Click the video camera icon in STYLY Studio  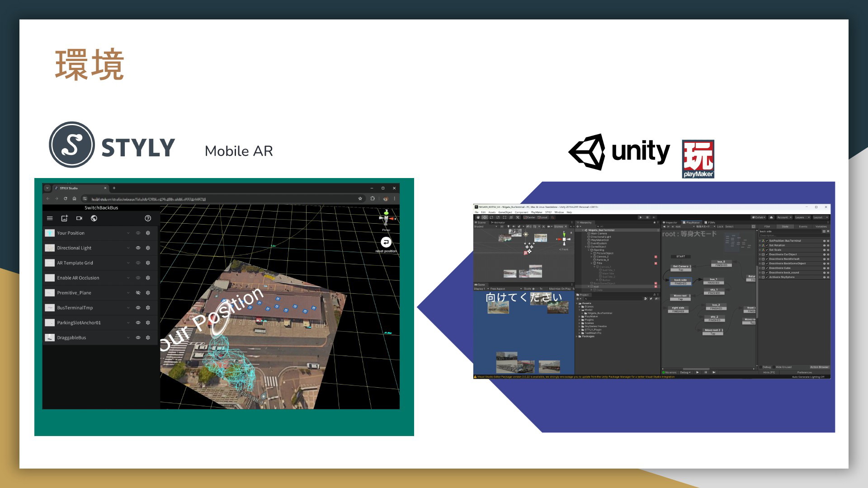(79, 218)
